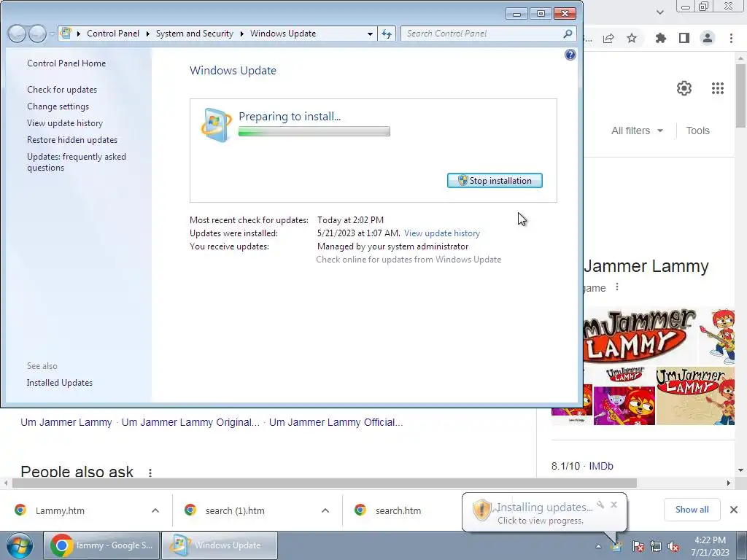Image resolution: width=747 pixels, height=560 pixels.
Task: Click the Back arrow in Control Panel
Action: tap(18, 34)
